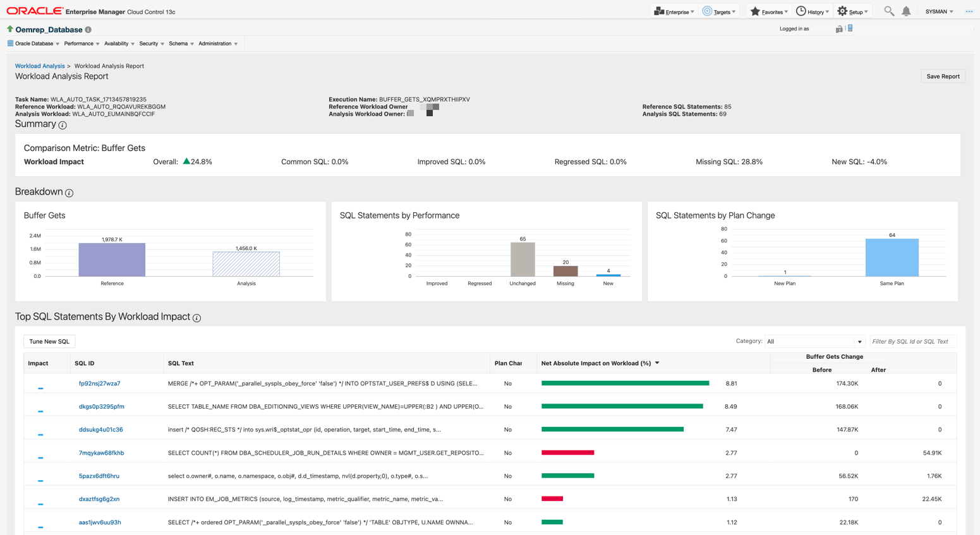The height and width of the screenshot is (535, 980).
Task: Open the Favorites dropdown menu
Action: point(769,11)
